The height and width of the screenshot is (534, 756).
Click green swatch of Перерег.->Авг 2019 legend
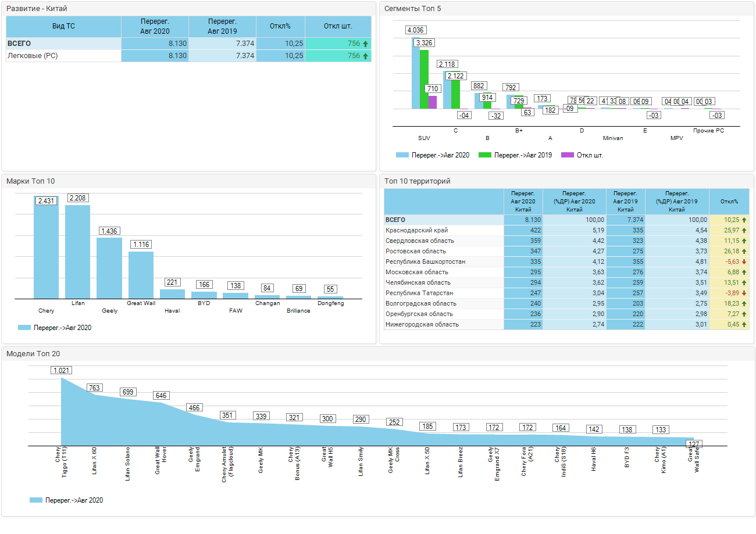485,155
